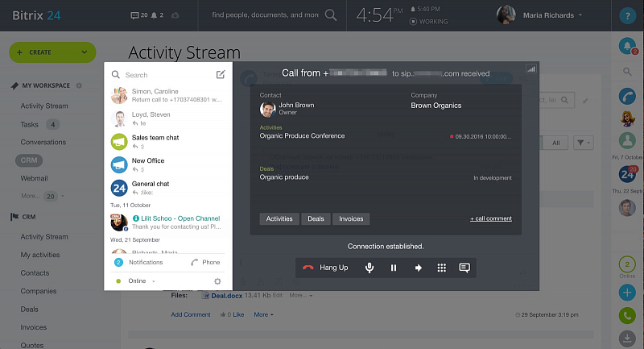
Task: Click the messenger Search field
Action: pos(164,75)
